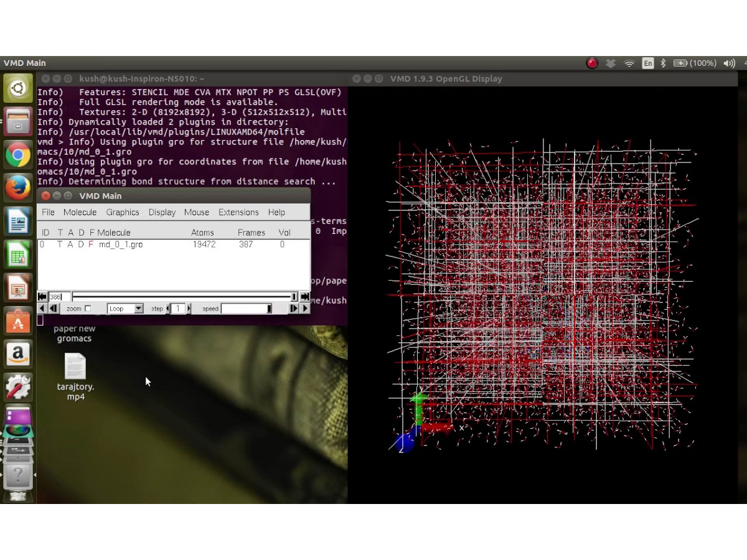The image size is (747, 560).
Task: Step back one frame
Action: pyautogui.click(x=53, y=309)
